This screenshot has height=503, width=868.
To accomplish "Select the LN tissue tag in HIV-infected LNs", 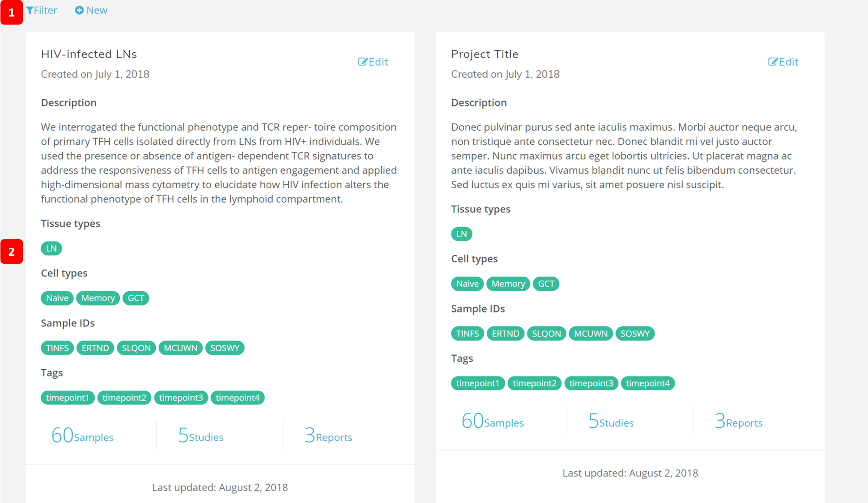I will [51, 248].
